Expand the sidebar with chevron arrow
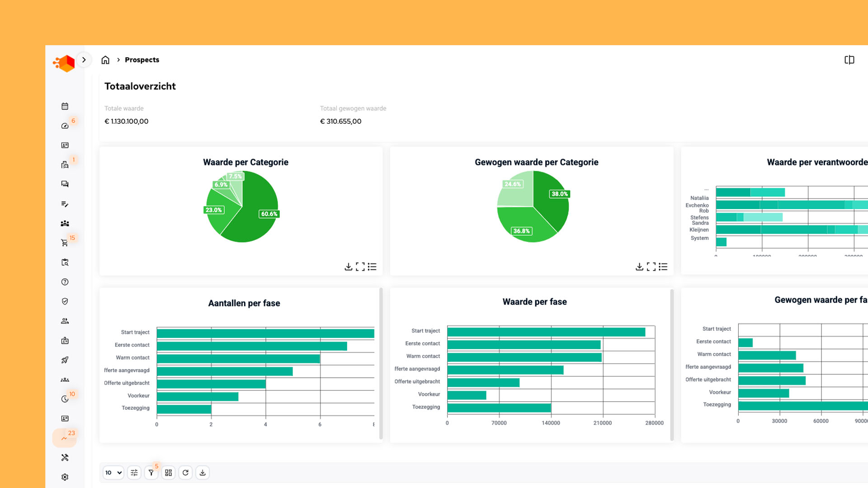868x488 pixels. click(x=84, y=60)
